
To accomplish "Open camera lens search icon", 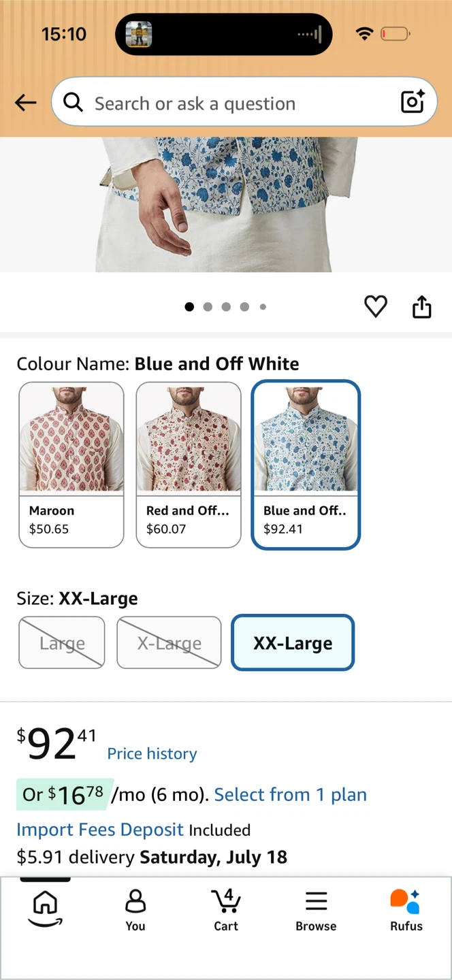I will click(x=413, y=102).
